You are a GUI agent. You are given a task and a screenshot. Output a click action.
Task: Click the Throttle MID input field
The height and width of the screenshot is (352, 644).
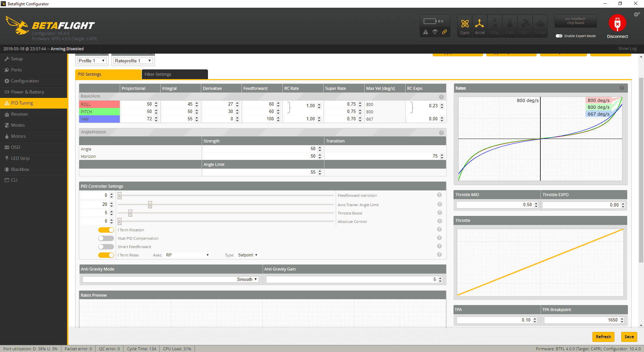(x=497, y=205)
